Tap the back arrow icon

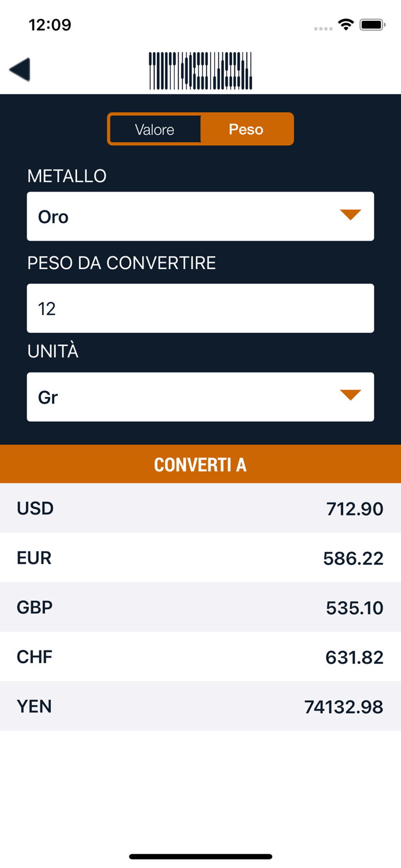tap(20, 70)
